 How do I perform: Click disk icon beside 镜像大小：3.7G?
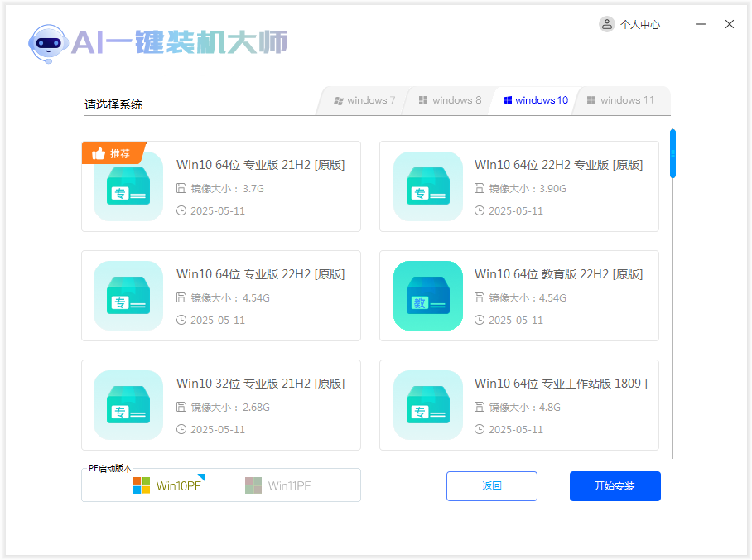click(181, 188)
